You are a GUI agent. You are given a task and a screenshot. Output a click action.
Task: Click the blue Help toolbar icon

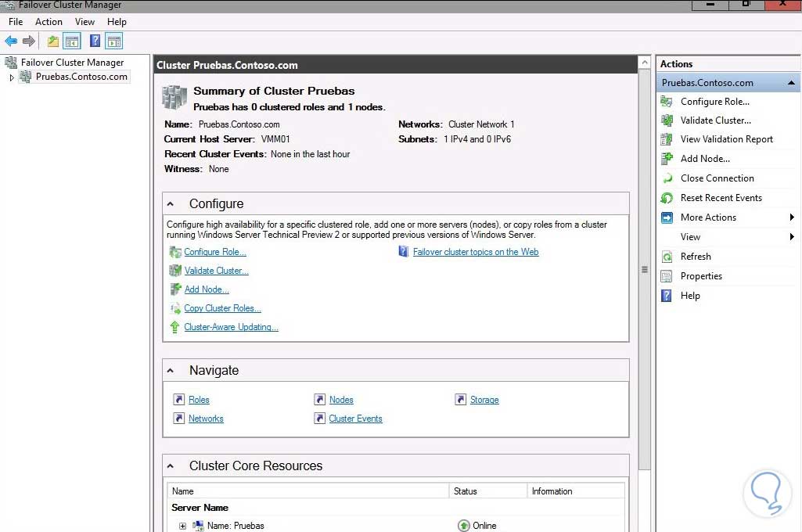[x=95, y=41]
